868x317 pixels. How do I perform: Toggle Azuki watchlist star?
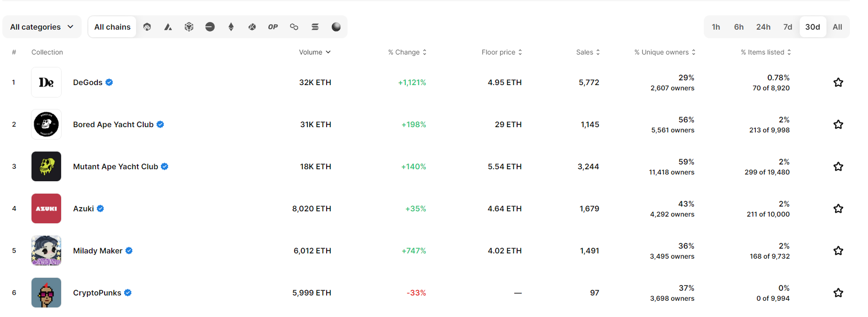[x=838, y=208]
